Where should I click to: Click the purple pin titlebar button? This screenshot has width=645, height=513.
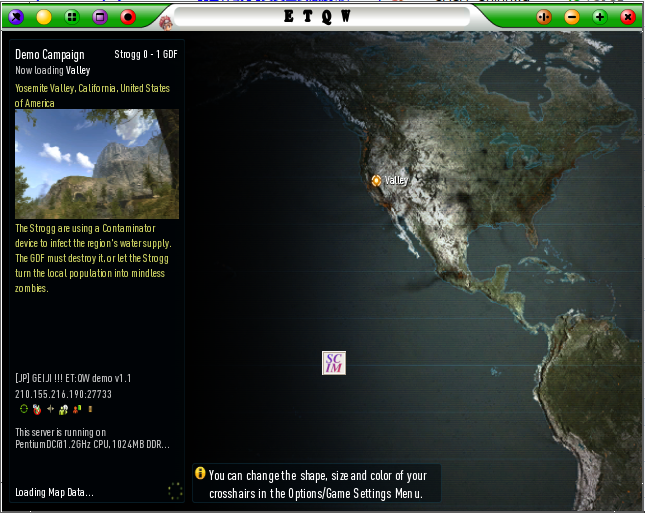pyautogui.click(x=16, y=17)
